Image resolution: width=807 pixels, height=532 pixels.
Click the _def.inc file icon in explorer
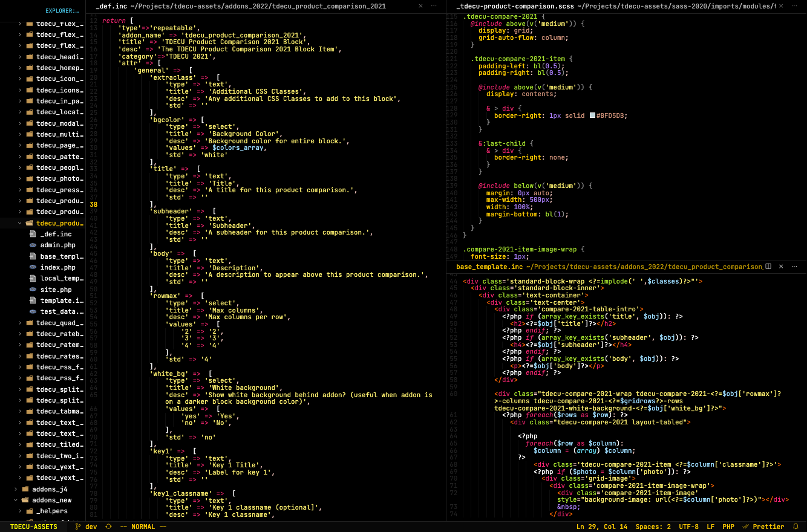tap(33, 234)
